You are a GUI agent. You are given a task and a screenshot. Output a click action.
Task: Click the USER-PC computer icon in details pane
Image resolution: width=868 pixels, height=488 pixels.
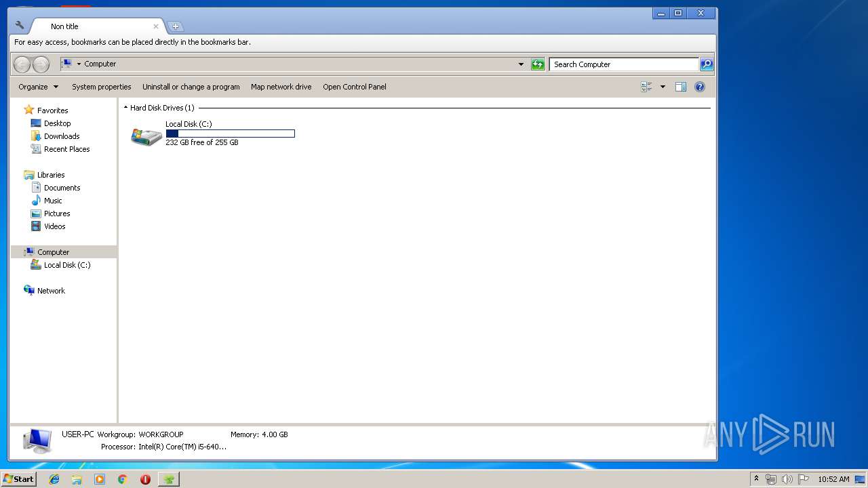37,441
